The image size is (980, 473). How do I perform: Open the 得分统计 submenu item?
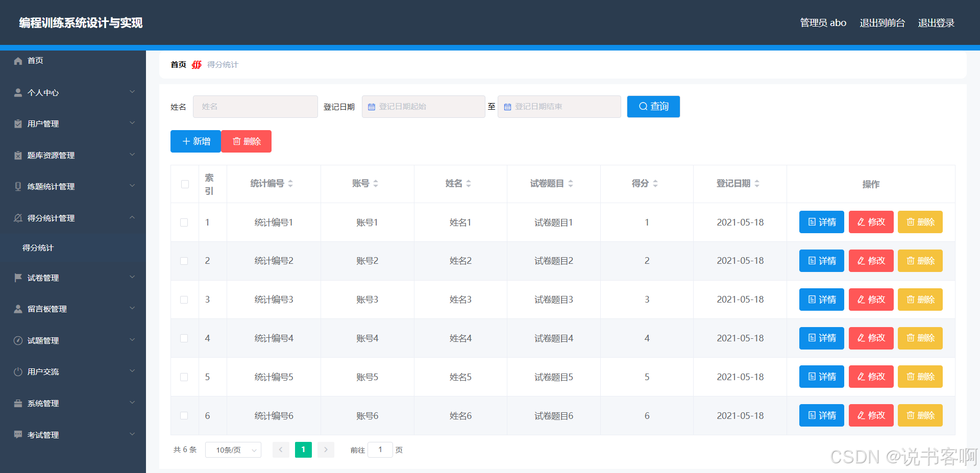click(73, 247)
